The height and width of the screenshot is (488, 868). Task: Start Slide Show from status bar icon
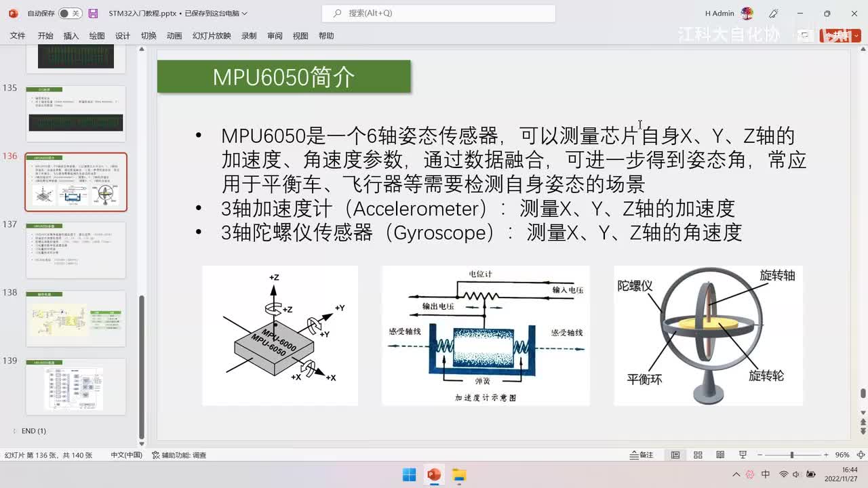point(743,455)
